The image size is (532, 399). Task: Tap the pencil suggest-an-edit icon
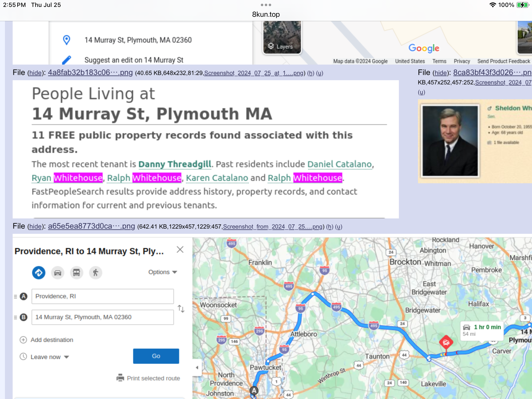coord(66,60)
